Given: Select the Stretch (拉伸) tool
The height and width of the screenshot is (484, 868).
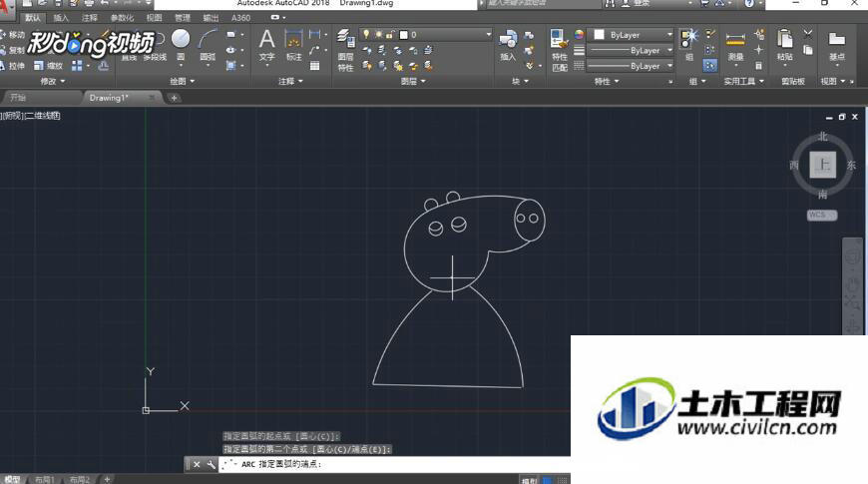Looking at the screenshot, I should point(12,66).
